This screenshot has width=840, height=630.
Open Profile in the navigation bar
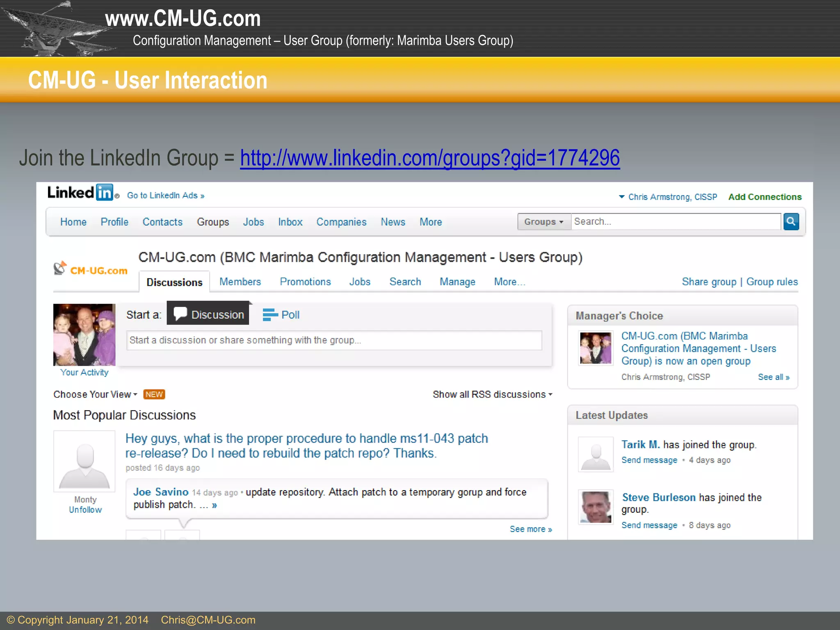tap(114, 222)
